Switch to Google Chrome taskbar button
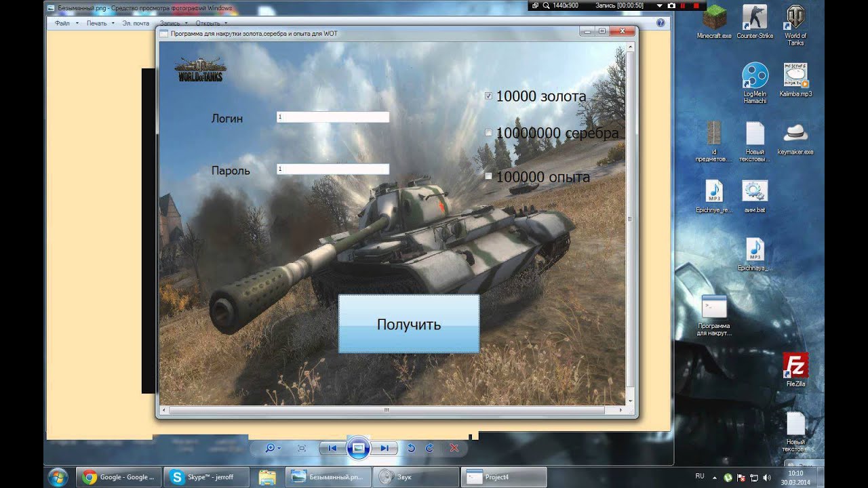 pyautogui.click(x=119, y=477)
